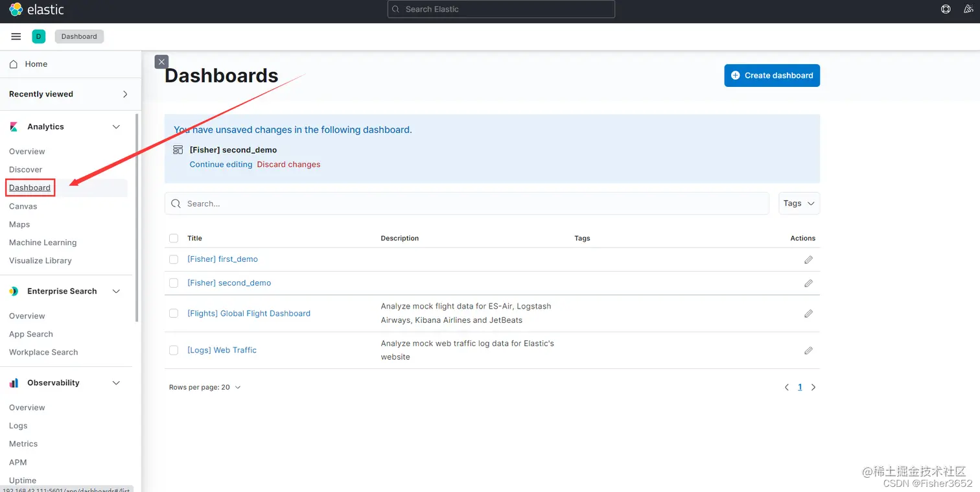980x492 pixels.
Task: Check the Global Flight Dashboard row checkbox
Action: (x=174, y=314)
